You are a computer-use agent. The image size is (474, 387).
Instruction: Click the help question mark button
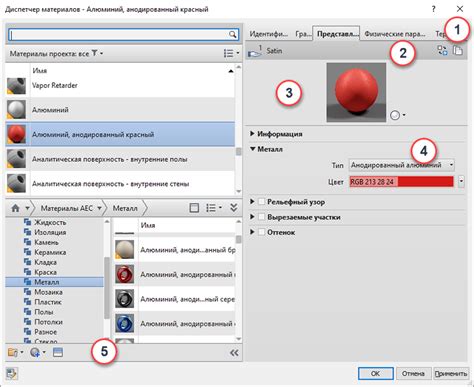coord(433,9)
